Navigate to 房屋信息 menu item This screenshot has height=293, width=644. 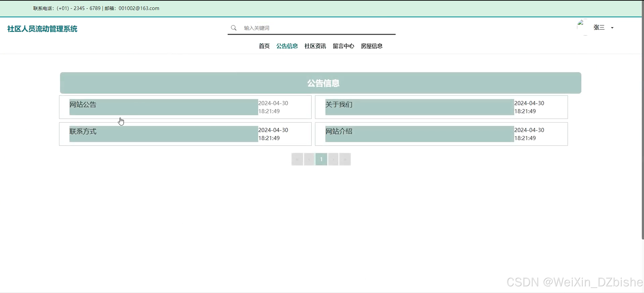tap(372, 46)
